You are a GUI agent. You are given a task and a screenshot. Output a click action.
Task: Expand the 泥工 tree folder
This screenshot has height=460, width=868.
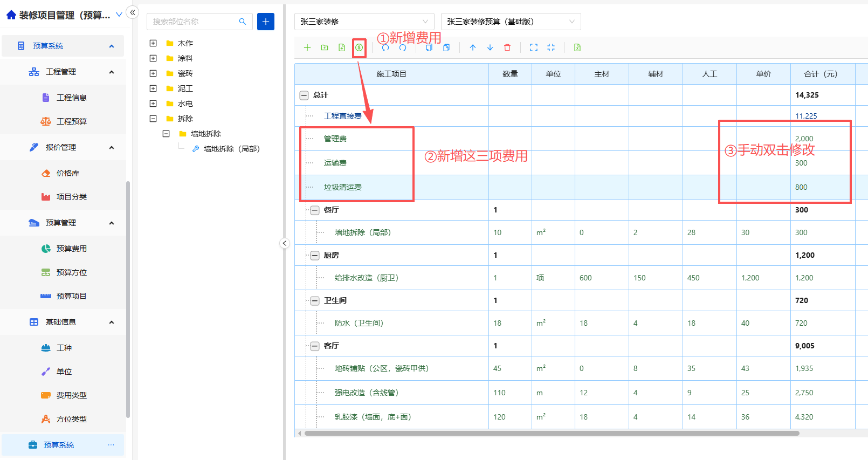tap(153, 88)
